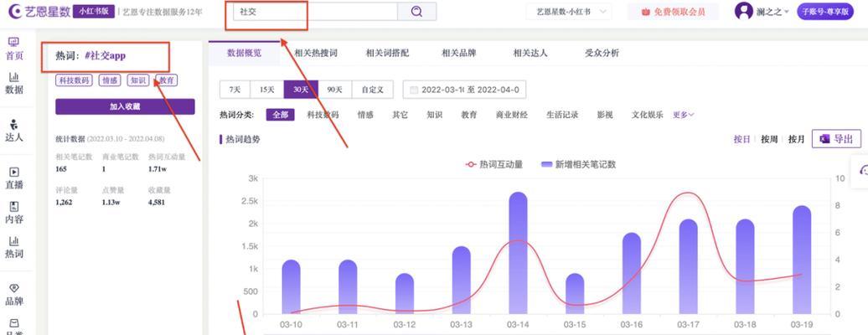Filter hot words by 生活记录 category

[x=562, y=115]
